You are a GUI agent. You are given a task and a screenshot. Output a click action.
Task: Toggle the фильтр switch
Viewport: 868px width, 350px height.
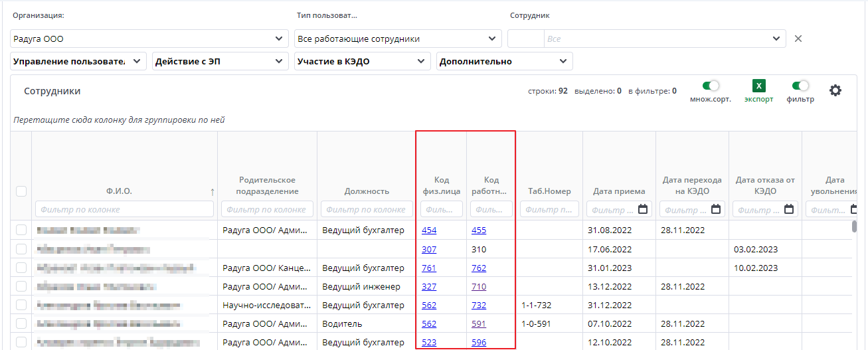pyautogui.click(x=800, y=86)
